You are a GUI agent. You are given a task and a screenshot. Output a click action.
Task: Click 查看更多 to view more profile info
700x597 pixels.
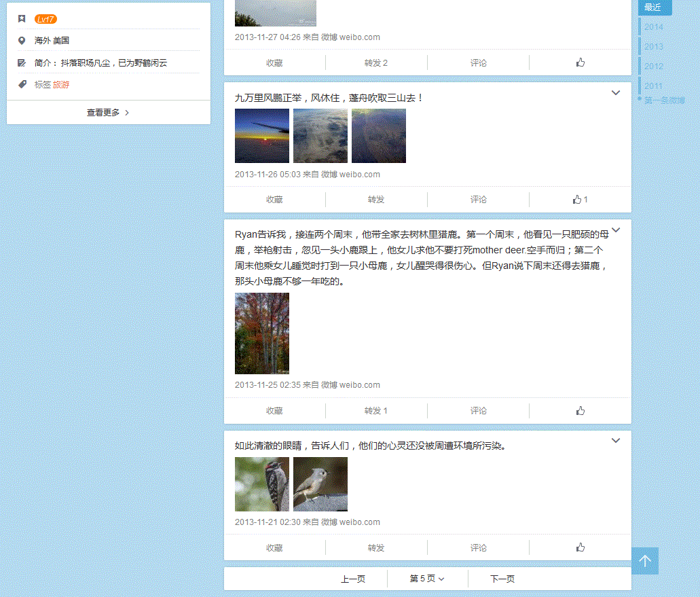(x=108, y=113)
